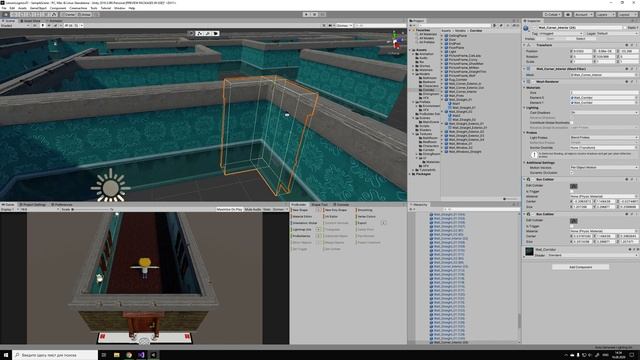Screen dimensions: 640x360
Task: Open the Edit menu
Action: coord(12,8)
